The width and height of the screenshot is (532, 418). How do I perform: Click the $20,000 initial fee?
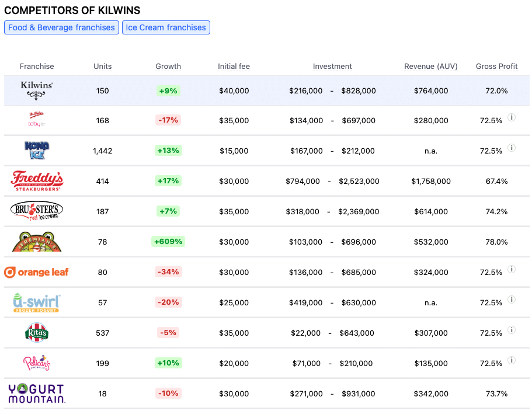click(234, 363)
